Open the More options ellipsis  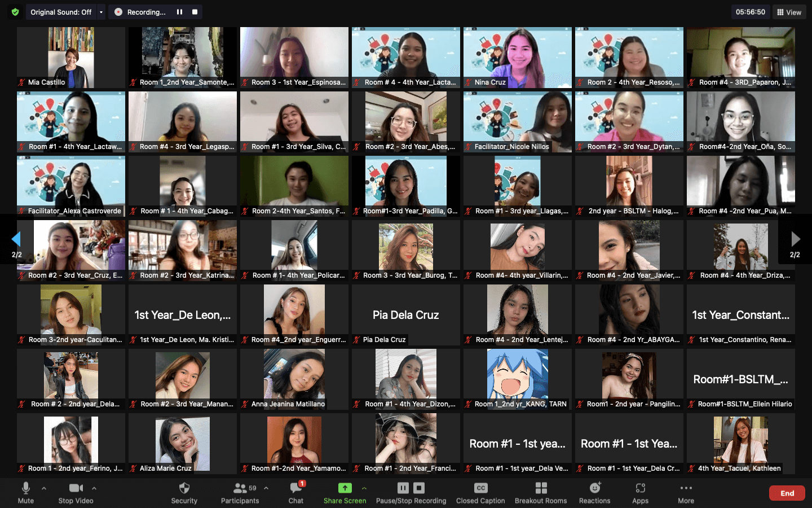(x=686, y=488)
